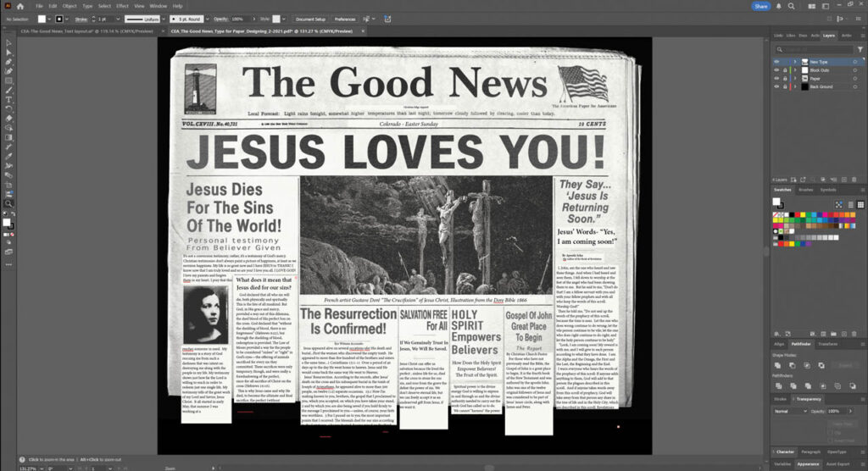Switch to the Transform tab

[827, 344]
